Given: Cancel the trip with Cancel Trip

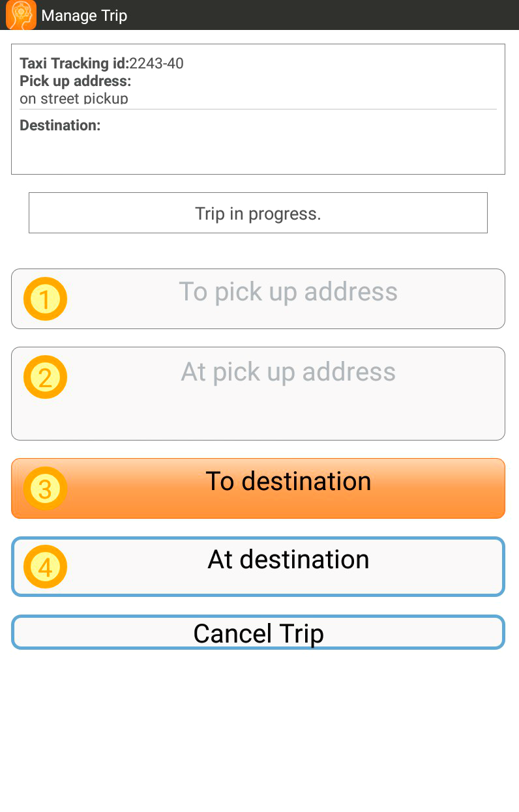Looking at the screenshot, I should tap(258, 632).
